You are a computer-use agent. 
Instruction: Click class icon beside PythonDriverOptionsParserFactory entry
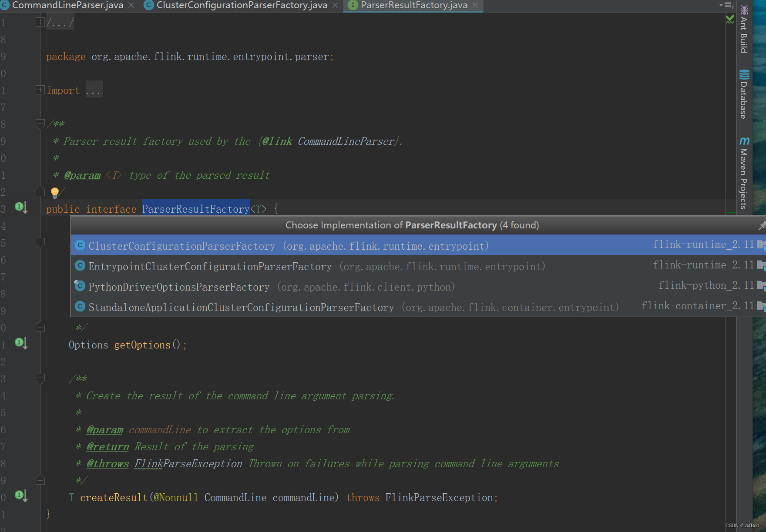click(80, 286)
